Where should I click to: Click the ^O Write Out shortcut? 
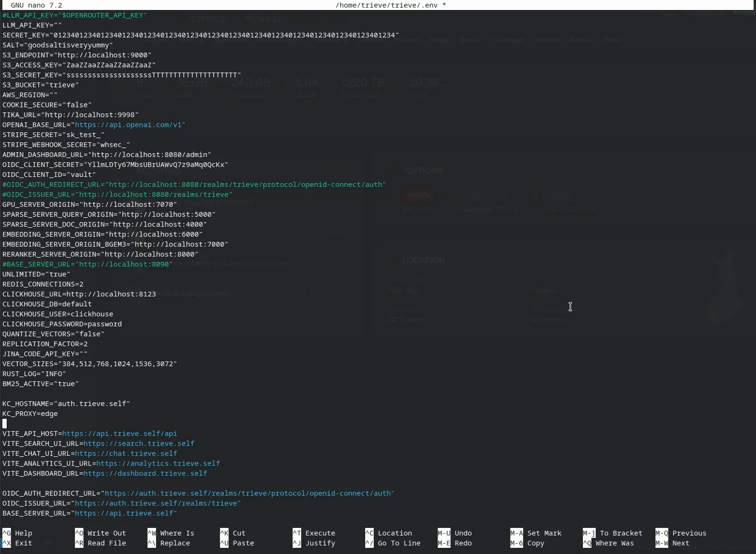click(101, 533)
